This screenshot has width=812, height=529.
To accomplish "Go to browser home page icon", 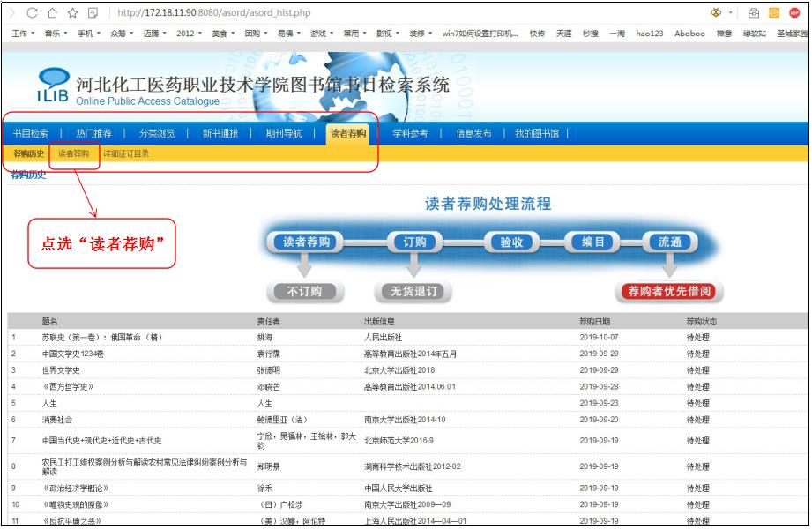I will 53,13.
